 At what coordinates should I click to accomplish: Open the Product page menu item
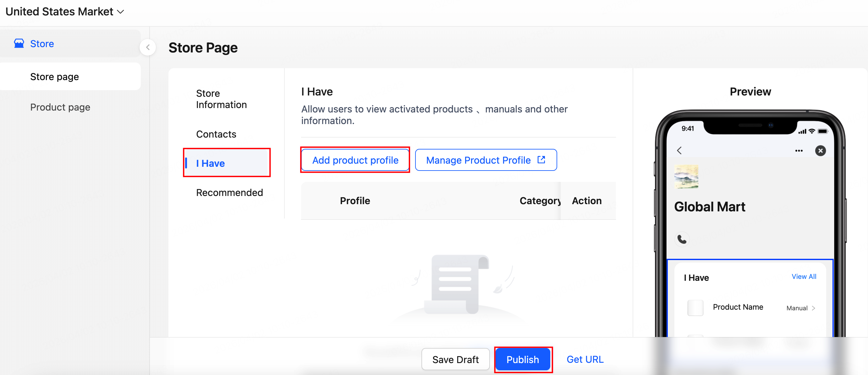tap(60, 107)
